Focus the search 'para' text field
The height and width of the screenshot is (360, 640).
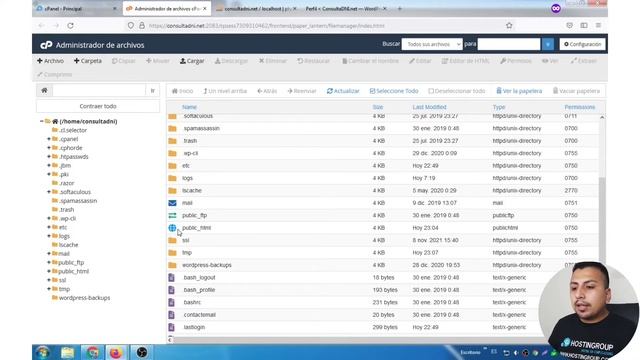click(x=509, y=44)
